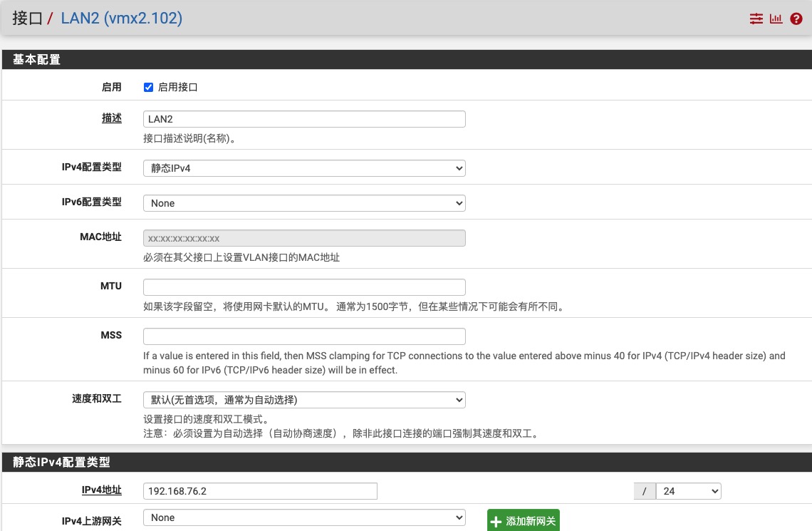This screenshot has height=531, width=812.
Task: Open the help question mark icon
Action: coord(796,19)
